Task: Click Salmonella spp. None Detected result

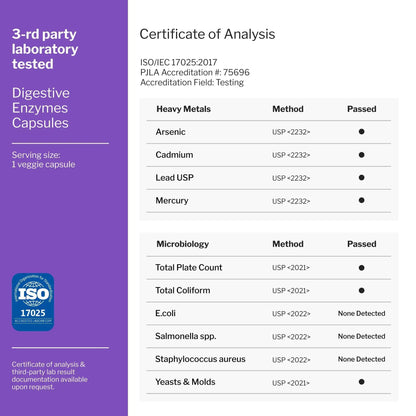Action: pos(361,336)
